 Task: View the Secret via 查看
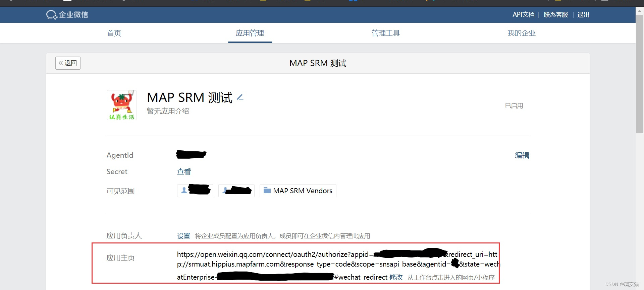pyautogui.click(x=184, y=171)
